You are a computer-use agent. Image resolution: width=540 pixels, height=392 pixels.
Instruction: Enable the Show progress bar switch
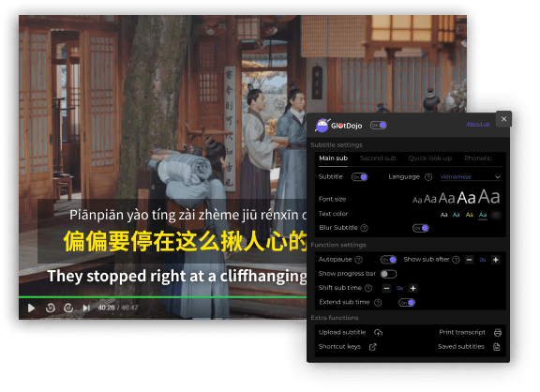pyautogui.click(x=388, y=274)
